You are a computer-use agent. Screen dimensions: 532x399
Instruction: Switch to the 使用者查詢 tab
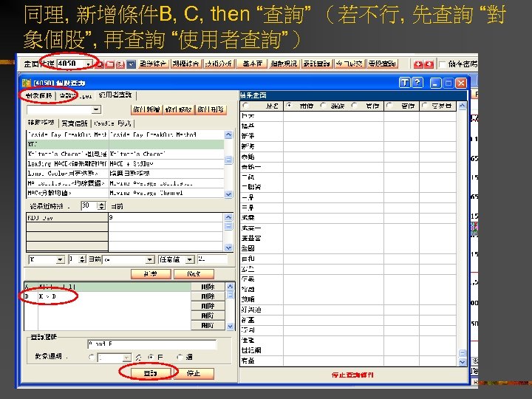(x=116, y=95)
